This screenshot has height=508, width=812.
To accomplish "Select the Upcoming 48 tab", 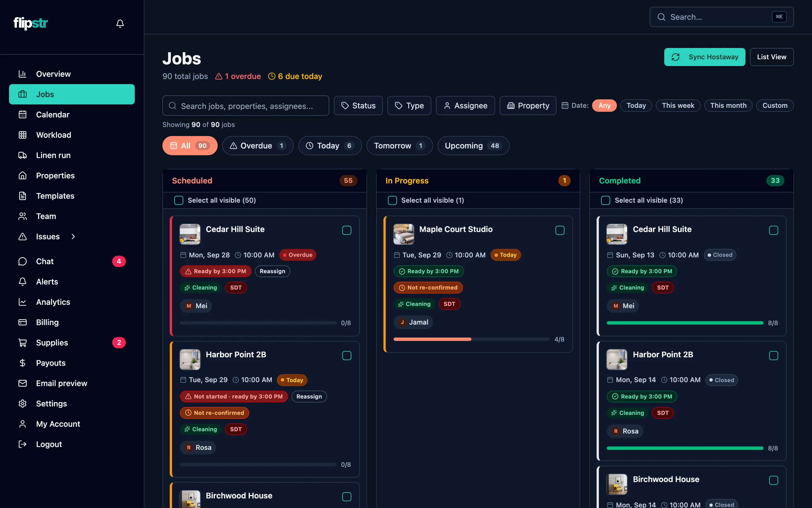I will tap(473, 145).
